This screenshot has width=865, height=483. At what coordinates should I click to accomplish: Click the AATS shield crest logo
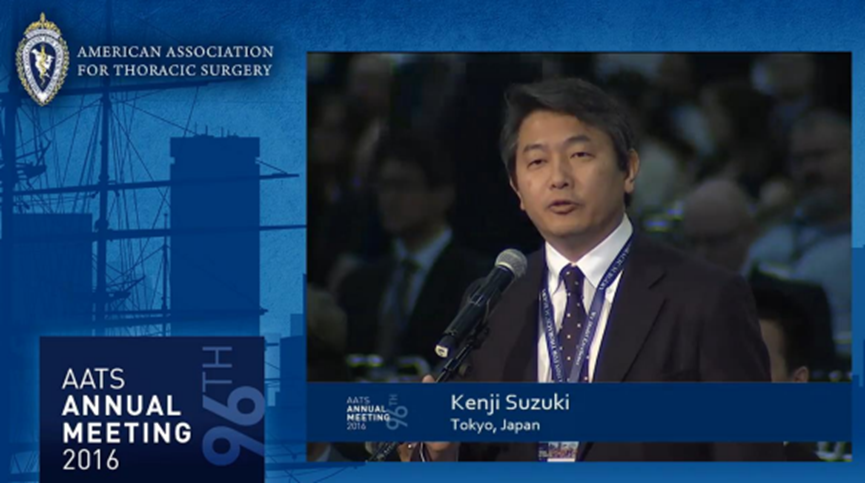click(x=42, y=59)
